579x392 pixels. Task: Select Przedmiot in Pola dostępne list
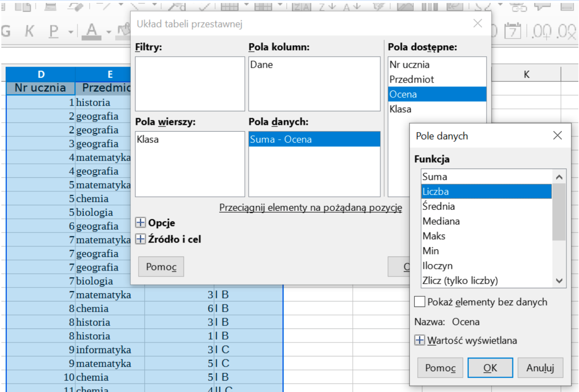tap(412, 79)
